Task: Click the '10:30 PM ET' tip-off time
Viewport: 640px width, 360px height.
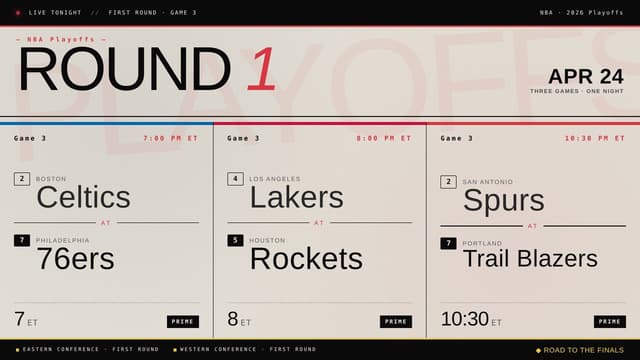Action: click(595, 138)
